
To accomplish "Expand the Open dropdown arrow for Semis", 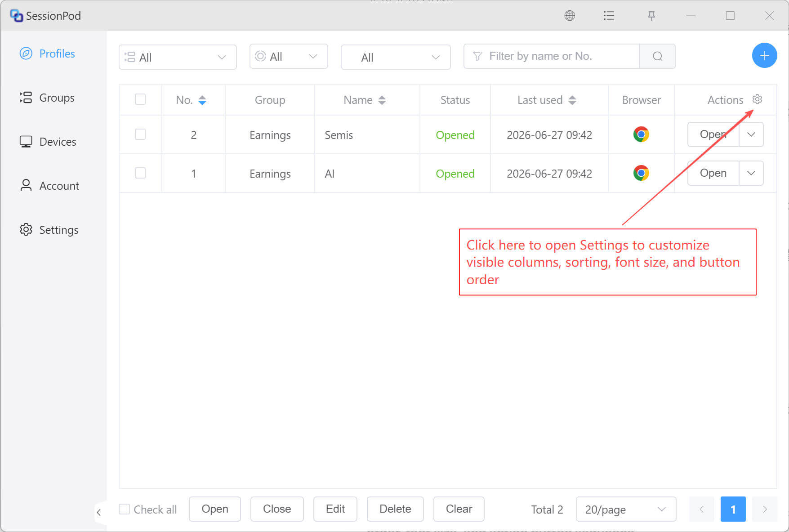I will tap(751, 134).
